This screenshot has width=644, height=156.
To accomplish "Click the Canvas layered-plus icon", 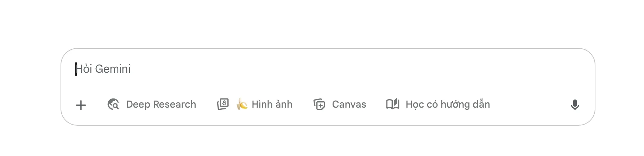I will (x=319, y=104).
